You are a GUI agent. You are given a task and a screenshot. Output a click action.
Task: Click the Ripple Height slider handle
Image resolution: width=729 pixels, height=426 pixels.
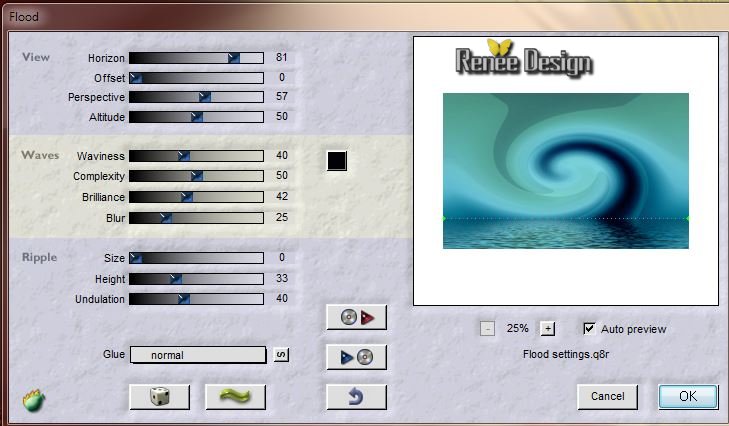[x=175, y=279]
